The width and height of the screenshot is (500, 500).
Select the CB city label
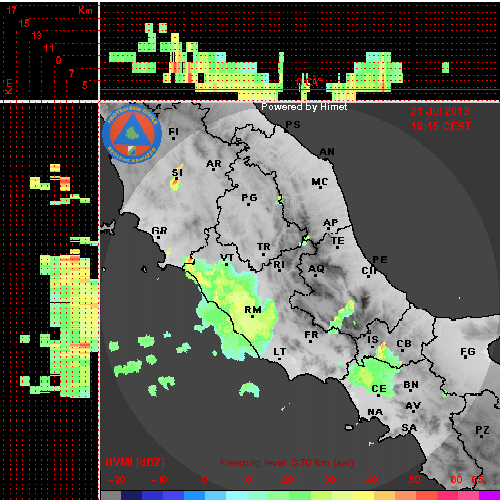pos(404,344)
